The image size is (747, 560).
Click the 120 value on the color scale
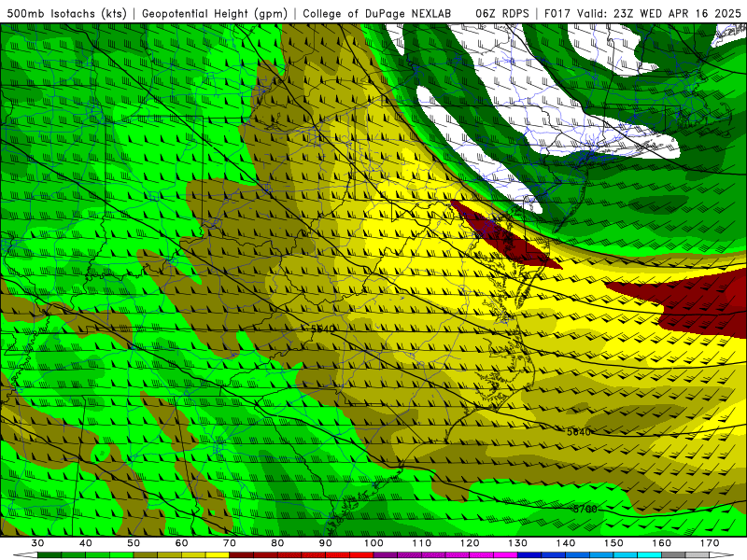[x=470, y=543]
